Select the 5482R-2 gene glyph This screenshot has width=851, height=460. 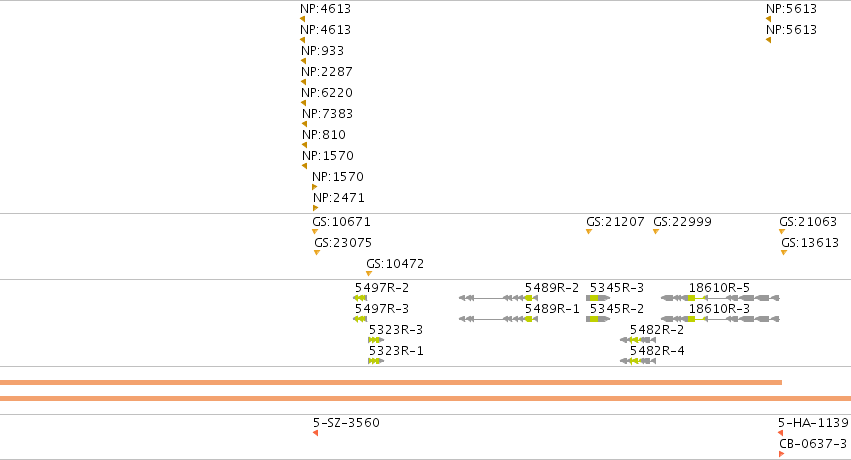pyautogui.click(x=638, y=340)
